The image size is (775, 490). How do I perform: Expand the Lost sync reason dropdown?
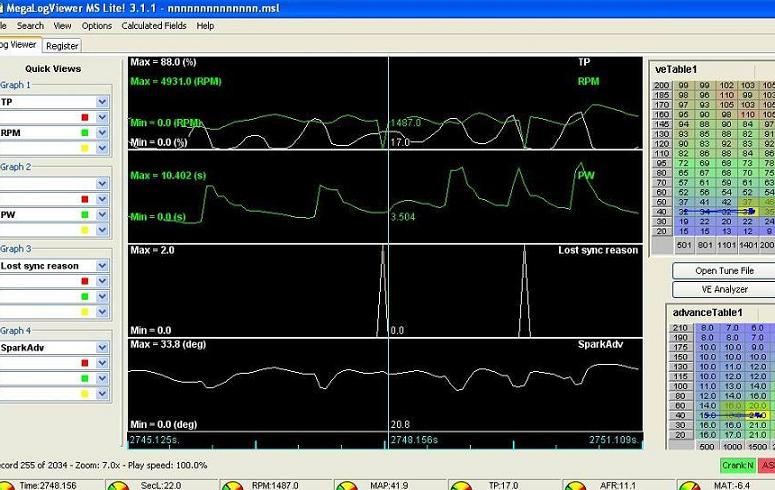click(x=102, y=266)
